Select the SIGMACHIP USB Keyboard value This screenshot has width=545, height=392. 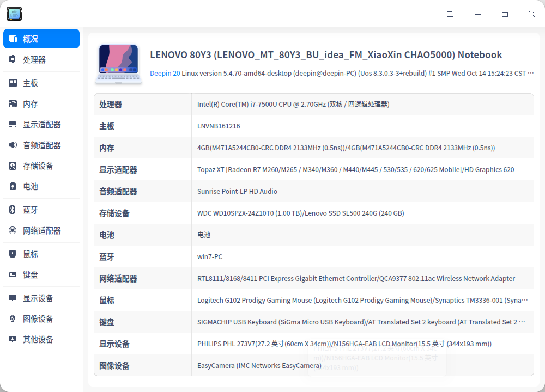[x=361, y=322]
